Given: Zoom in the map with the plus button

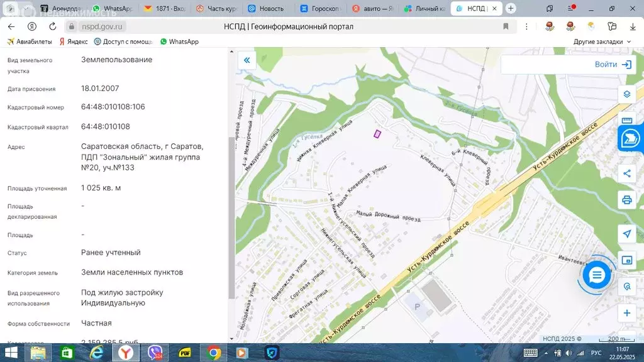Looking at the screenshot, I should click(627, 313).
